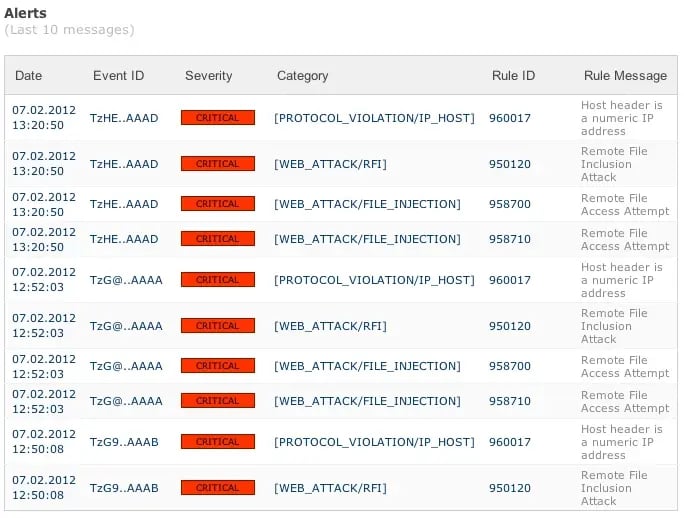The image size is (684, 518).
Task: Click rule ID 958700 in 13:20:50 row
Action: pyautogui.click(x=510, y=204)
